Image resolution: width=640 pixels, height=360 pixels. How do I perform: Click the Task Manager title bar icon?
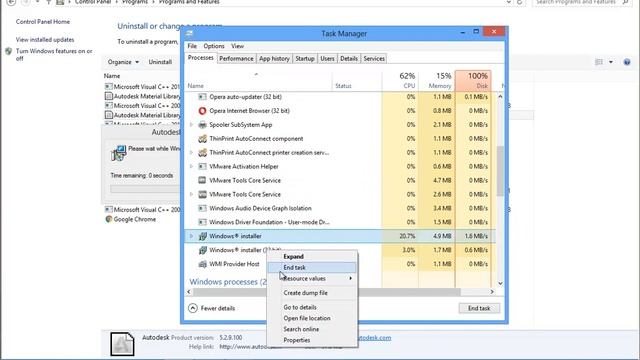point(189,34)
